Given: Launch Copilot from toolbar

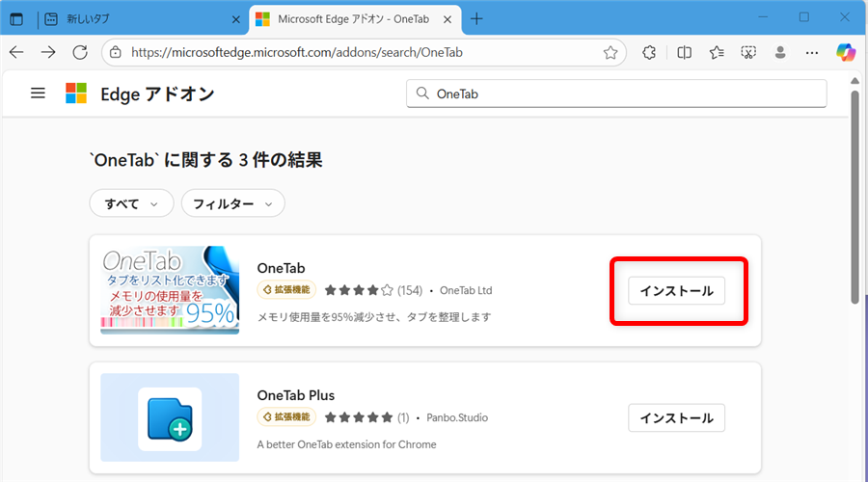Looking at the screenshot, I should pos(845,53).
